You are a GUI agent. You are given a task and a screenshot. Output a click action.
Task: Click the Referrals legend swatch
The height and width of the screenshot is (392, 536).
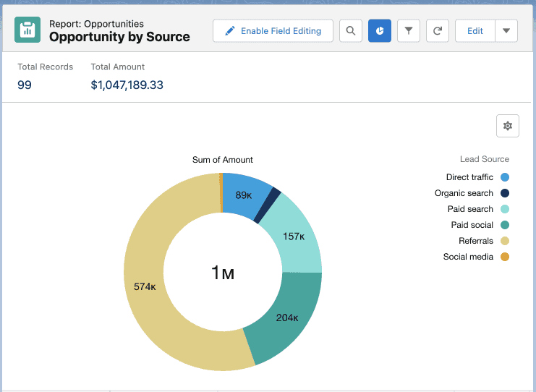(505, 241)
